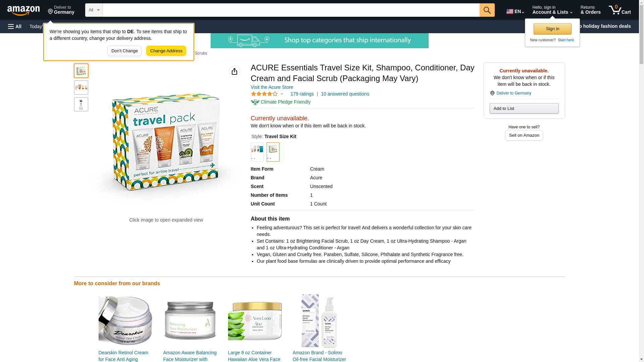
Task: Open Returns & Orders
Action: (590, 10)
